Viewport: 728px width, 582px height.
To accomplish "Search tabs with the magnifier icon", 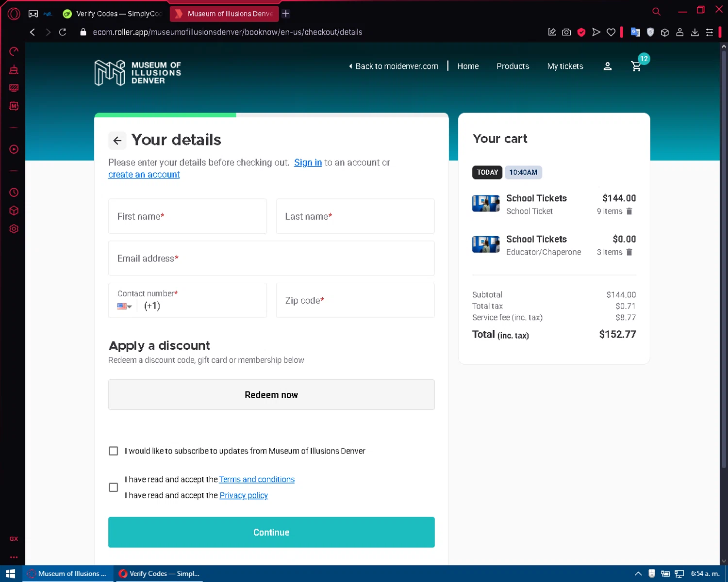I will pos(656,11).
